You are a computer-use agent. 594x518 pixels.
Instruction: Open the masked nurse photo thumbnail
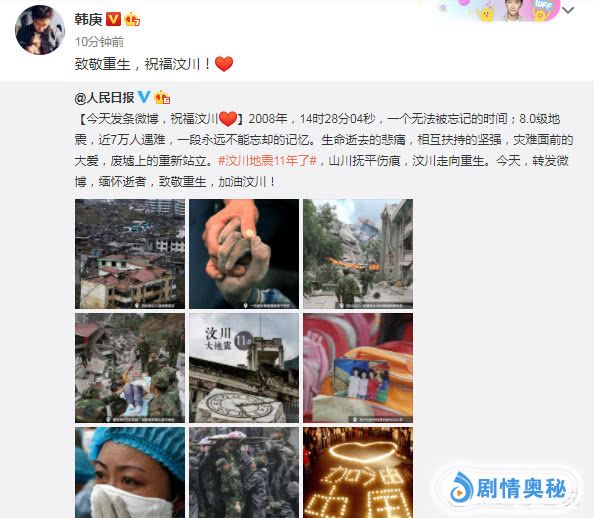pos(130,473)
